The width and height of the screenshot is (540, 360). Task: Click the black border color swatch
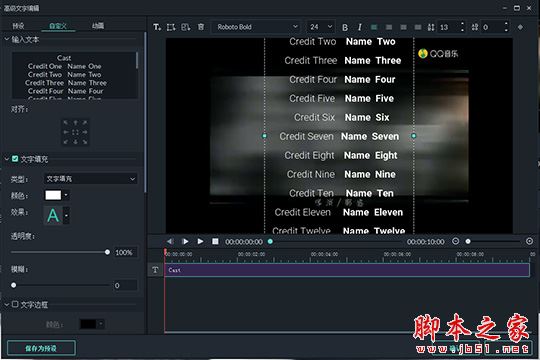pos(88,324)
